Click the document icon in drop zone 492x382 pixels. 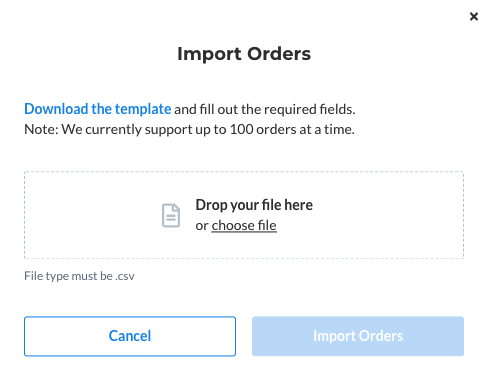(171, 215)
